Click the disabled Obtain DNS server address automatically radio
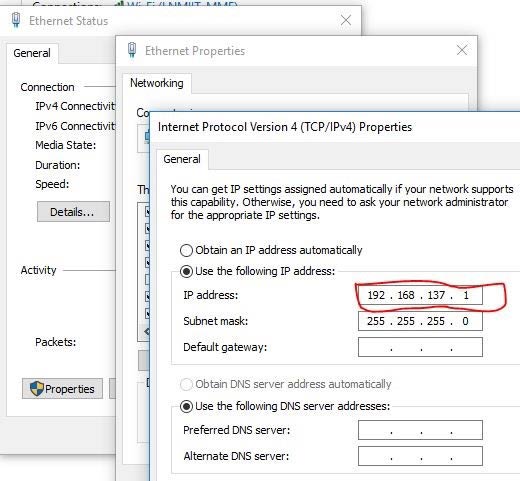 pos(186,384)
